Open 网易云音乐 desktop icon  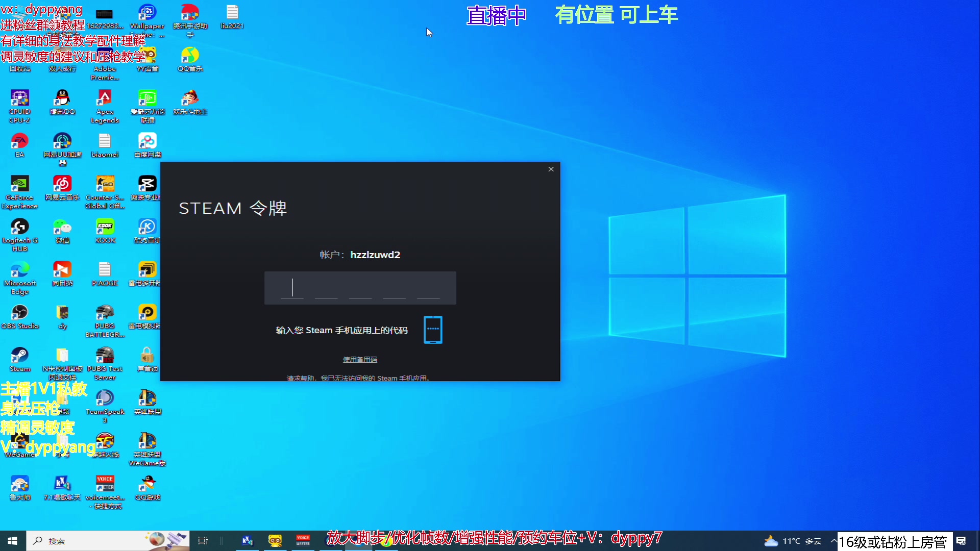tap(62, 188)
